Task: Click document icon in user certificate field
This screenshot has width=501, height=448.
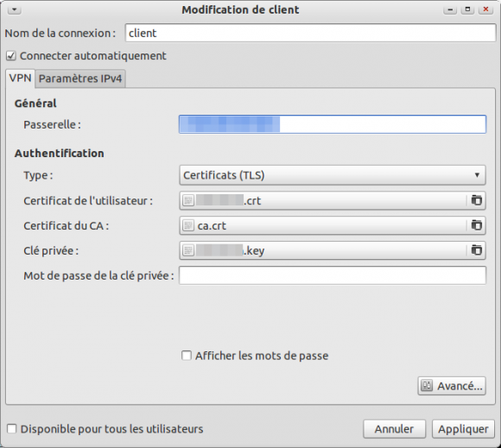Action: coord(188,200)
